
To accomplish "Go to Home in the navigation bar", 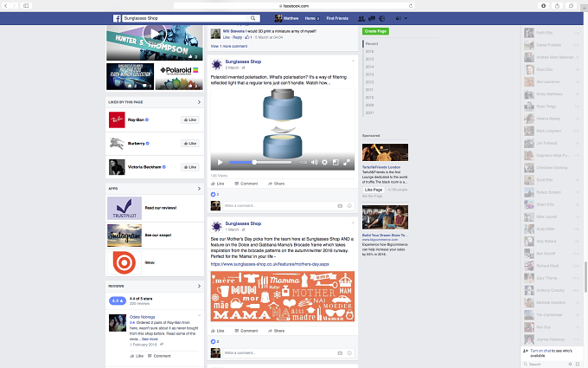I will click(310, 18).
